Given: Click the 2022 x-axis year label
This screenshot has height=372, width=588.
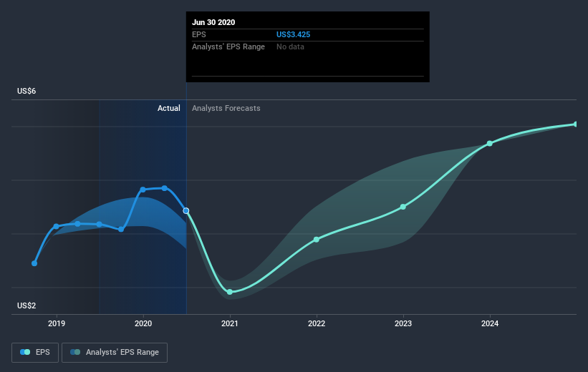Looking at the screenshot, I should pos(317,323).
